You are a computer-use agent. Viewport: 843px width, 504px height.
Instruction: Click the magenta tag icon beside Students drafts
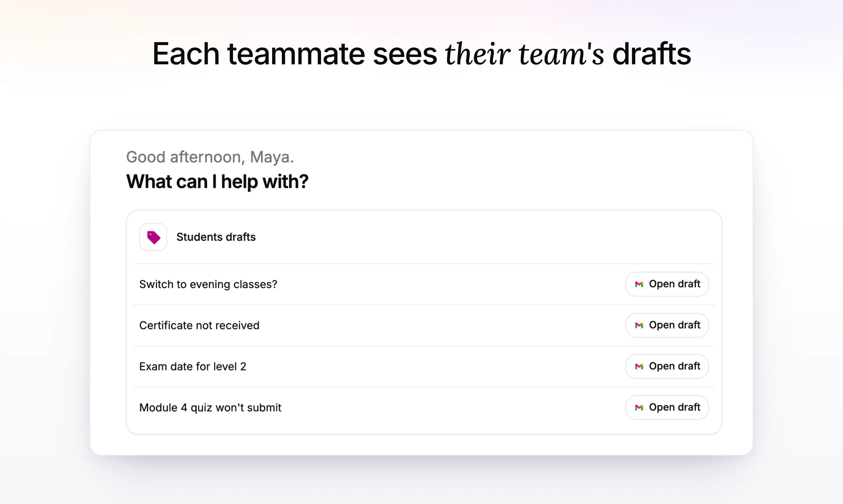tap(153, 237)
